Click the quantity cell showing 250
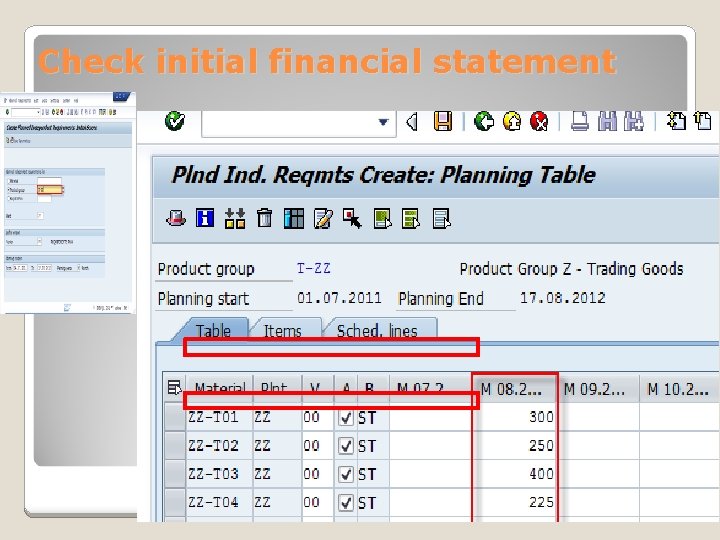 (515, 445)
